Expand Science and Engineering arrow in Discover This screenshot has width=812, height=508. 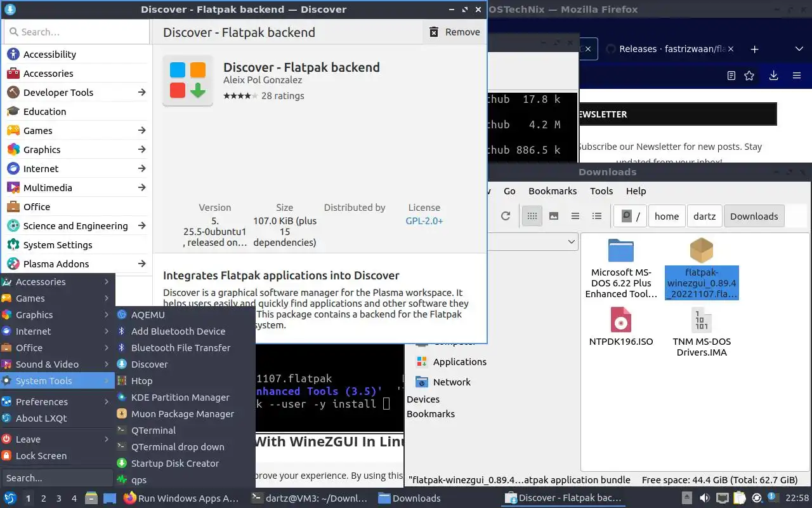click(141, 226)
